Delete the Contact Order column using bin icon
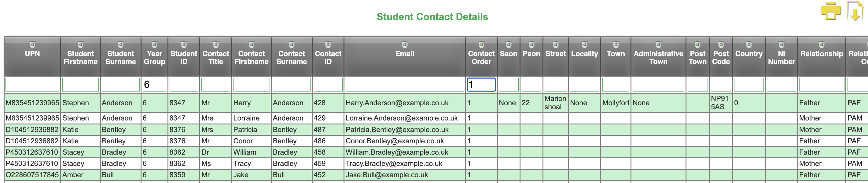The image size is (868, 183). point(481,44)
